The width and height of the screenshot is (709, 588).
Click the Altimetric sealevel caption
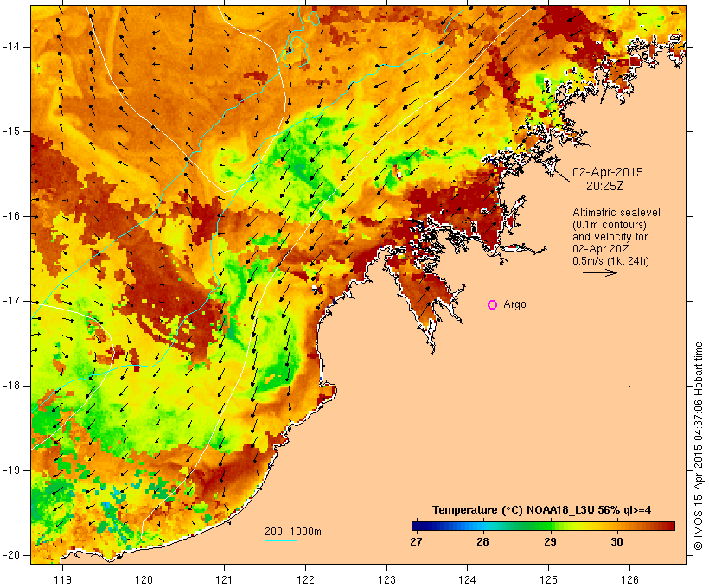(616, 213)
